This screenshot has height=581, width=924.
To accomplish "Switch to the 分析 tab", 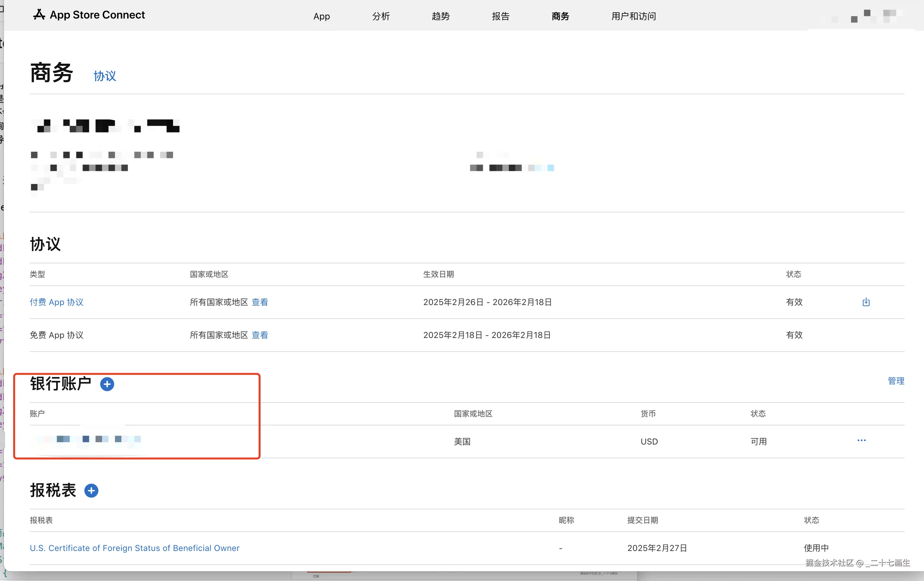I will [x=381, y=16].
